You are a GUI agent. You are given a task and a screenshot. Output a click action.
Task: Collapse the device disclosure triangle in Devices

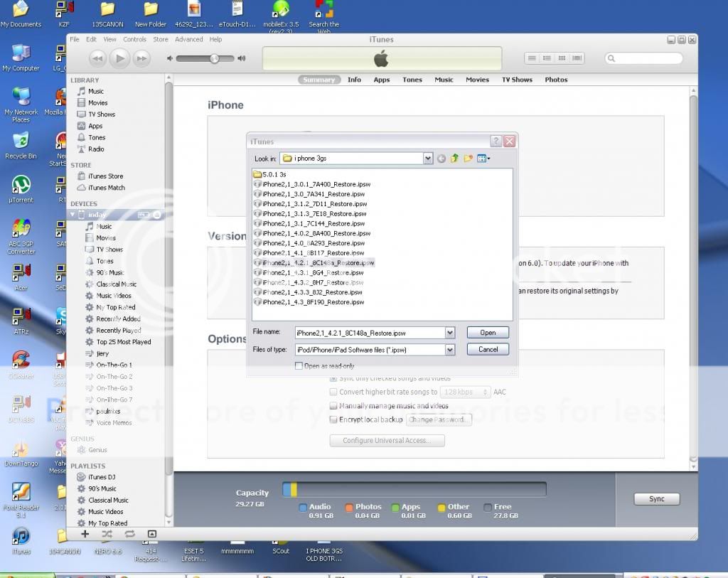pos(73,215)
